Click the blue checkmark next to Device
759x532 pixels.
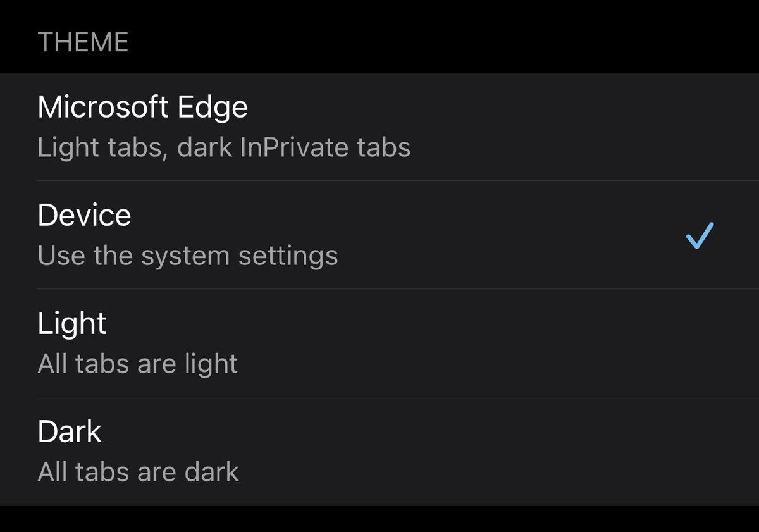[x=700, y=235]
